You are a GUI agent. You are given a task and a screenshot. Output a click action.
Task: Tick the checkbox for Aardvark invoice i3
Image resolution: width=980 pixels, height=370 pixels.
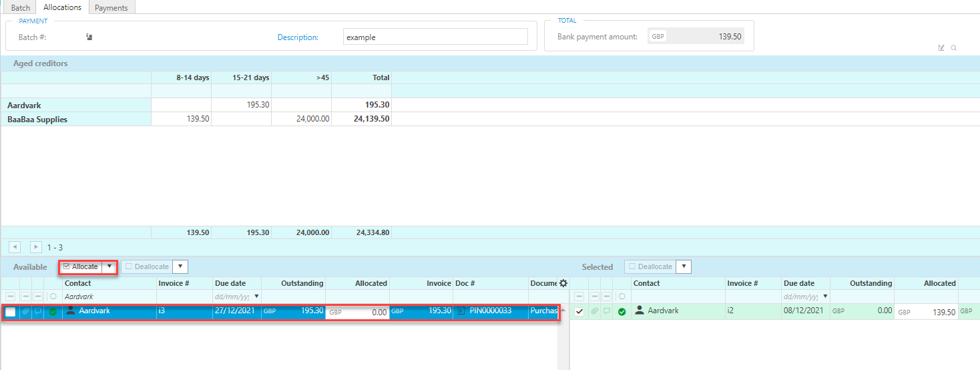point(11,312)
